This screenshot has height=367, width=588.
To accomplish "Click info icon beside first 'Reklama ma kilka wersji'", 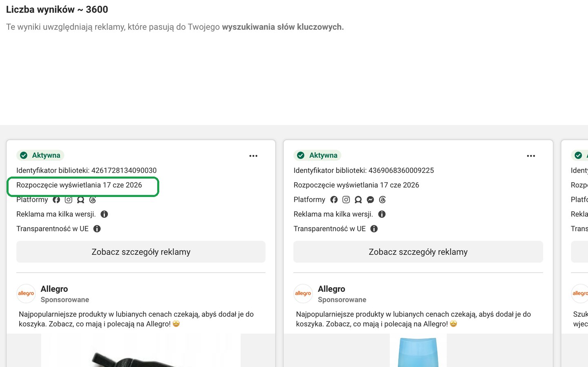I will click(x=105, y=214).
